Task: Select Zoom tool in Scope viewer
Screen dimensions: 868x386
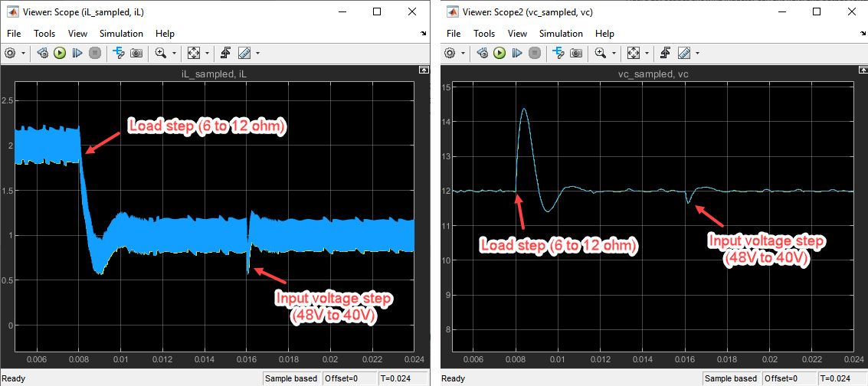Action: (x=161, y=53)
